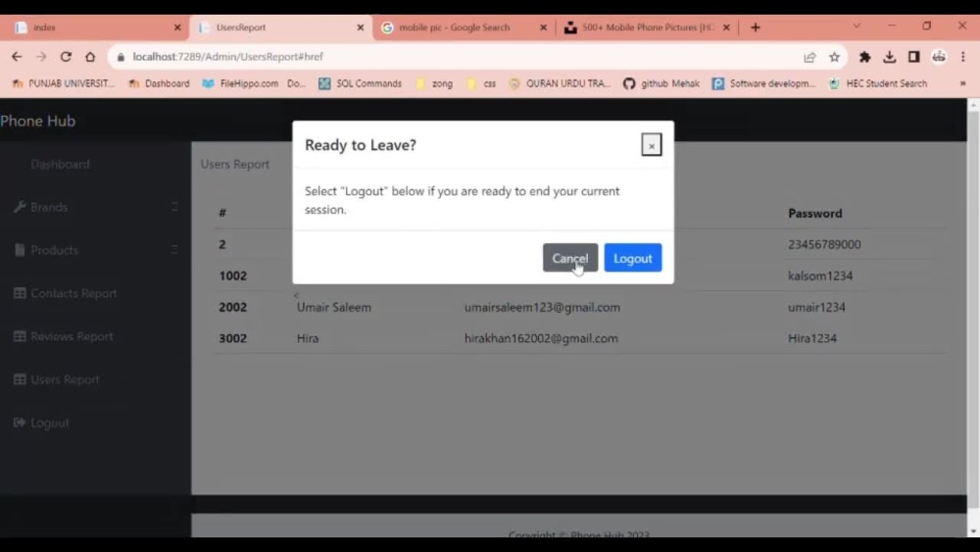Click the name Umair Saleem
This screenshot has width=980, height=552.
[x=334, y=307]
